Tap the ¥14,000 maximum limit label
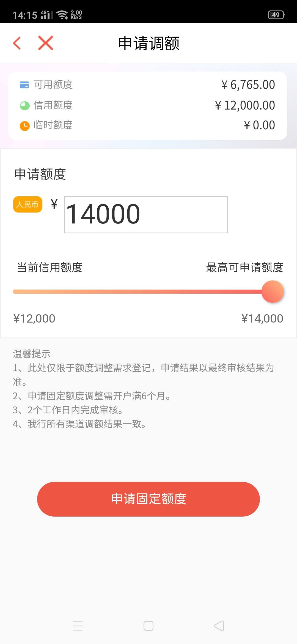The width and height of the screenshot is (297, 644). (x=262, y=319)
